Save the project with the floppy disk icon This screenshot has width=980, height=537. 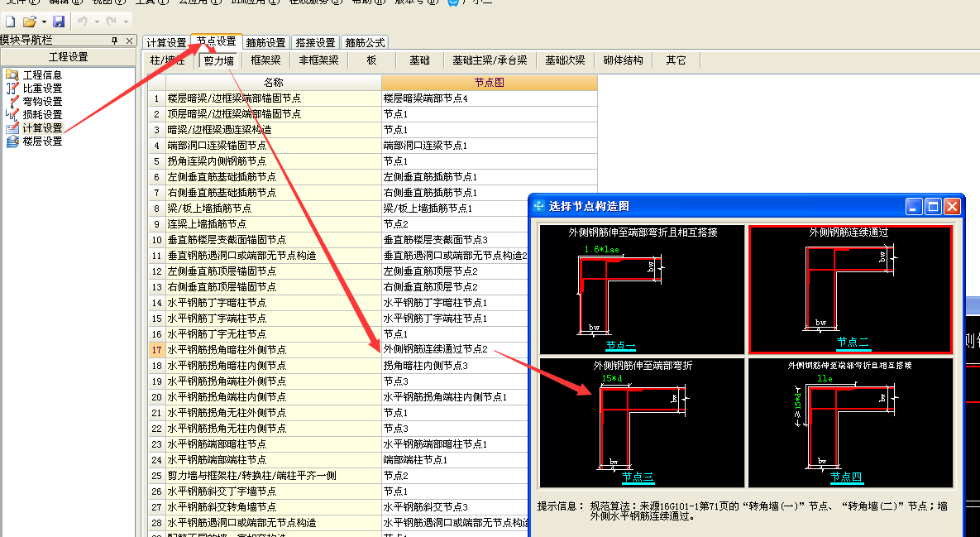(59, 22)
